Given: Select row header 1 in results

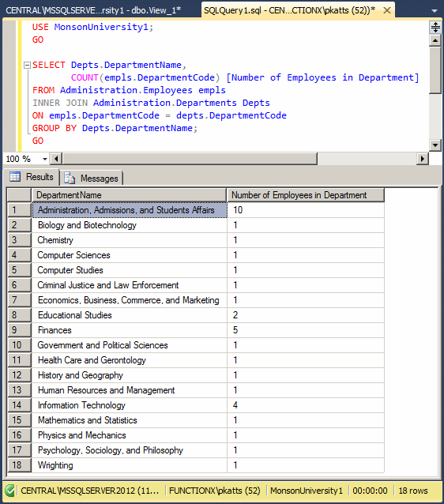Looking at the screenshot, I should click(x=19, y=210).
